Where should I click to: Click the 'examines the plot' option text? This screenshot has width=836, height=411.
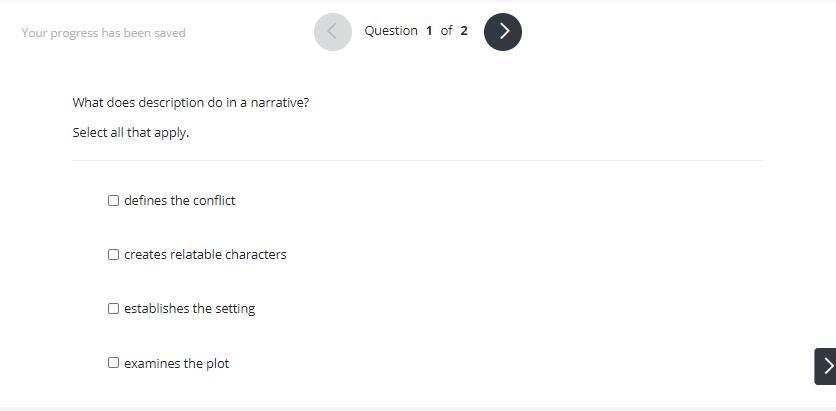tap(176, 363)
